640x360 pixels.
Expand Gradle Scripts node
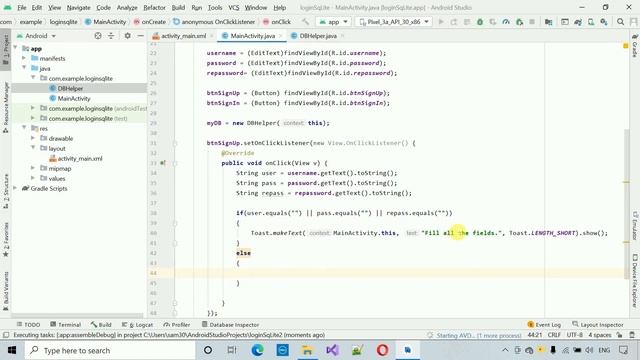click(x=16, y=188)
